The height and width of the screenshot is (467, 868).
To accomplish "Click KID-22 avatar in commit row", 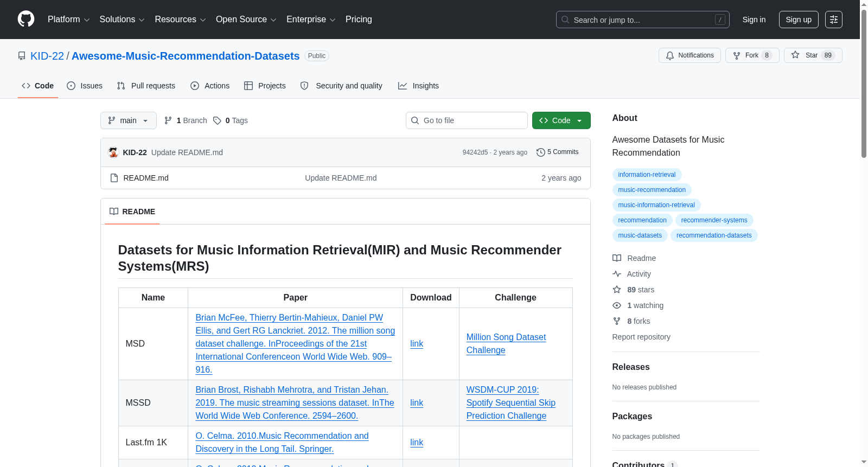I will point(113,152).
